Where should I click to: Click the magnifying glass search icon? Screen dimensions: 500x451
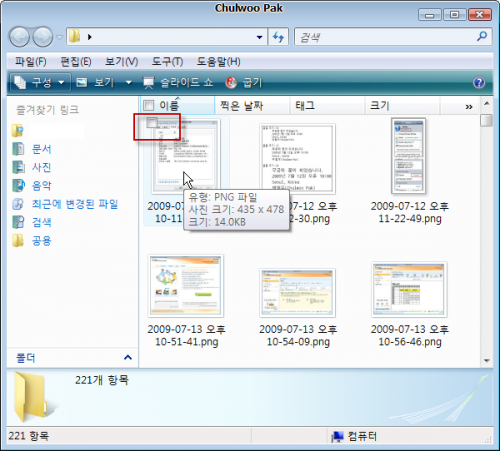coord(482,36)
